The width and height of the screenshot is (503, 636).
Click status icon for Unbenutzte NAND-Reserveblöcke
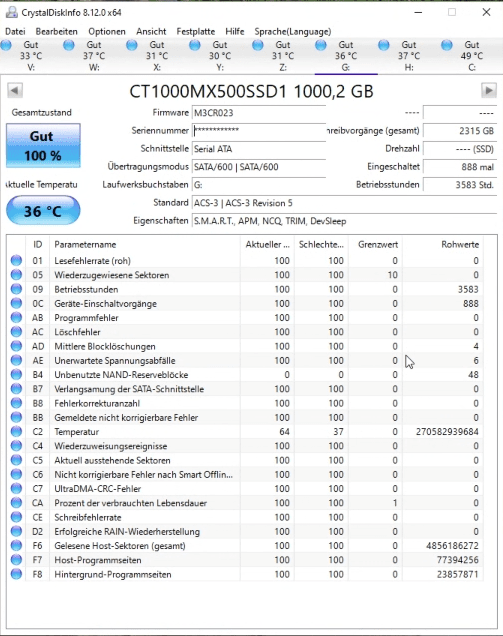point(16,374)
